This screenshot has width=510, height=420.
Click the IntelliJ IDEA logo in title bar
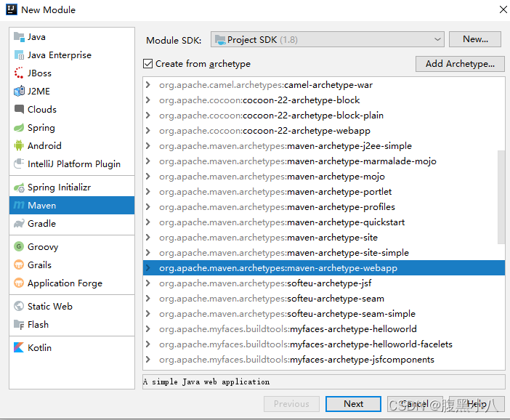coord(12,9)
